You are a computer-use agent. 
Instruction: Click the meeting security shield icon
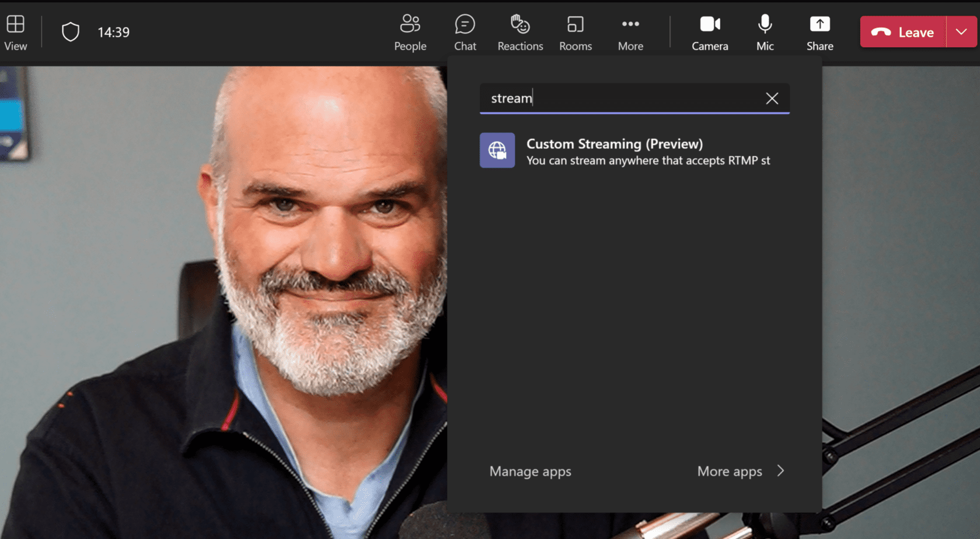pyautogui.click(x=70, y=32)
